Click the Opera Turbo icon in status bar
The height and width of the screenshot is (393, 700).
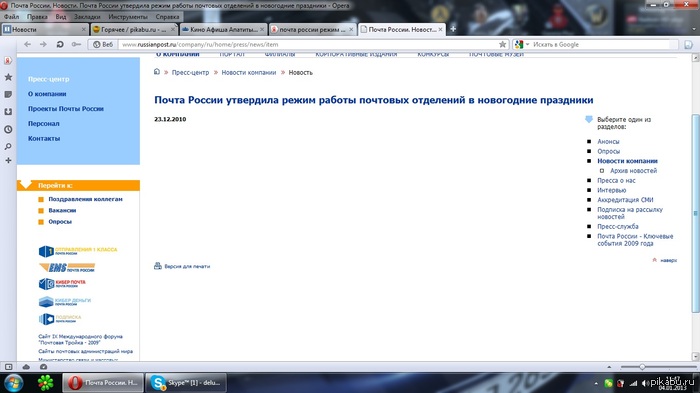tap(43, 367)
